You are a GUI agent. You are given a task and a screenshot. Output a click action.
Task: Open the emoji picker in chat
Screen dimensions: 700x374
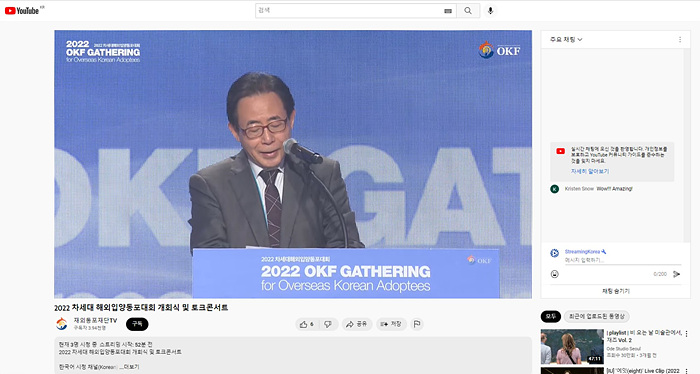pyautogui.click(x=554, y=274)
